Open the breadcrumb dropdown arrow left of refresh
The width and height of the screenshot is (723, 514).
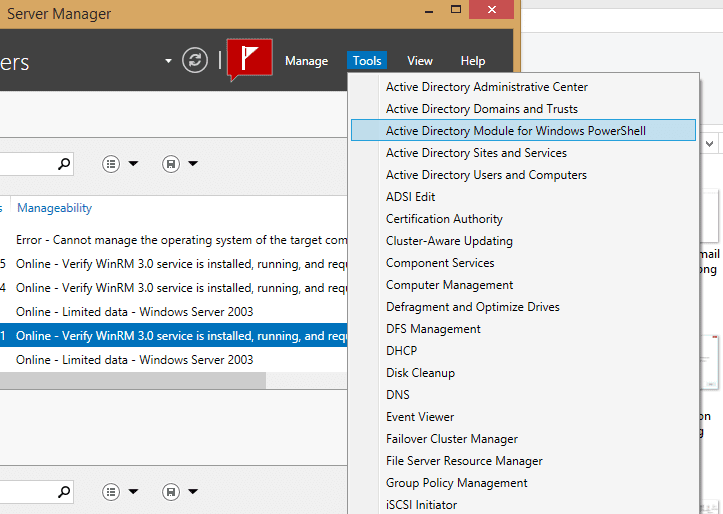click(168, 61)
